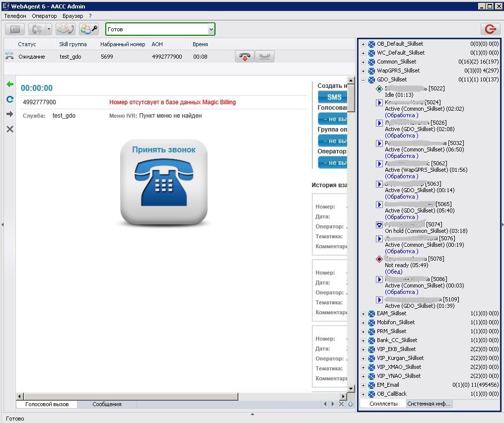Select VIP_Kurgan_Skillset row

430,358
